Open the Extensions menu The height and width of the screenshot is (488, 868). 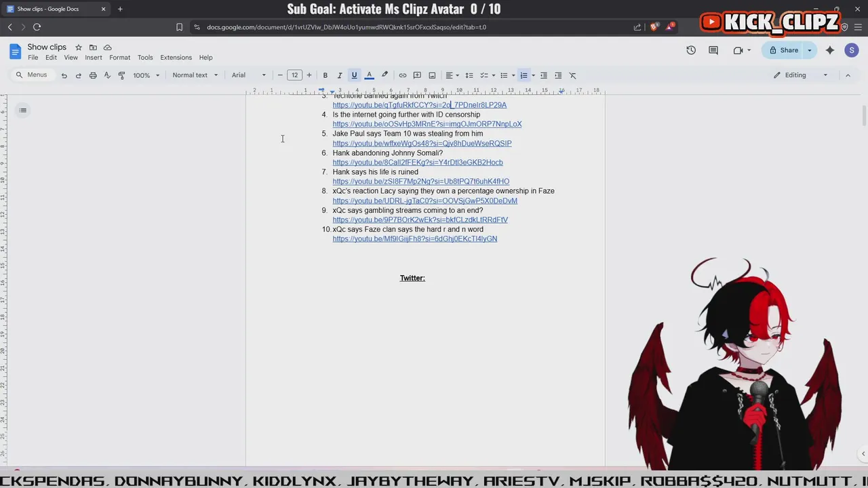tap(176, 58)
